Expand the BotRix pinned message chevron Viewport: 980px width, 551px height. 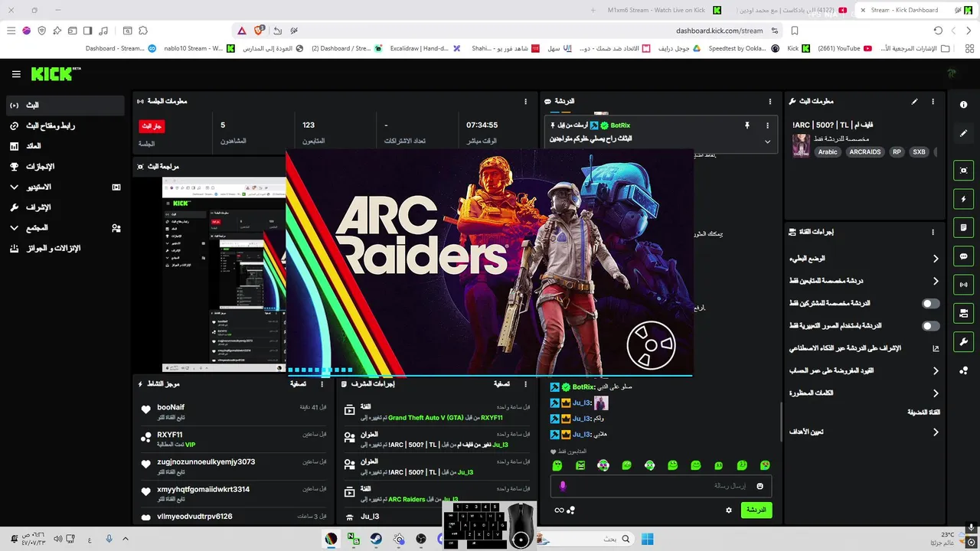[767, 141]
